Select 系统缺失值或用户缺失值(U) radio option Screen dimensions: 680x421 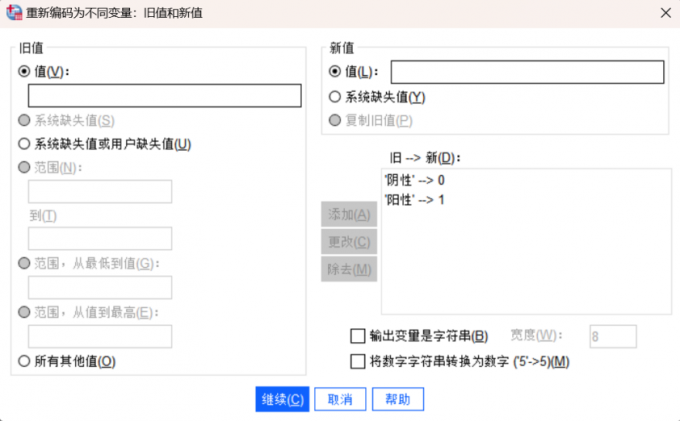[x=25, y=143]
